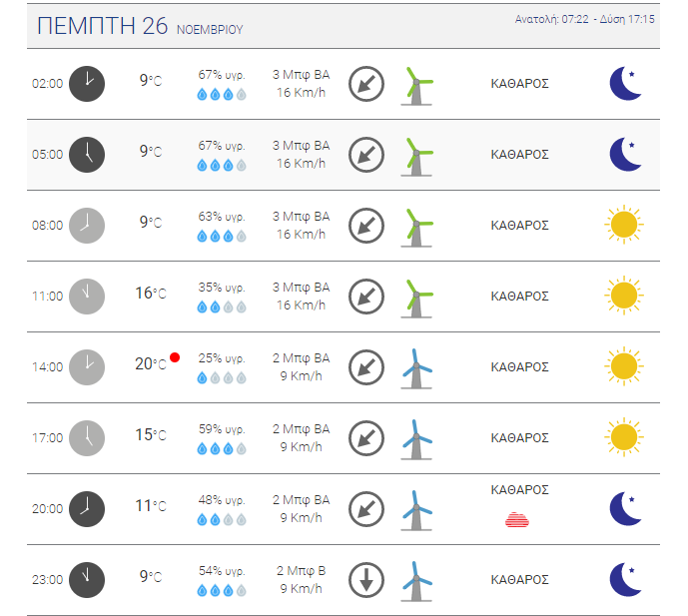Click the downward north wind arrow at 23:00
688x616 pixels.
tap(365, 580)
